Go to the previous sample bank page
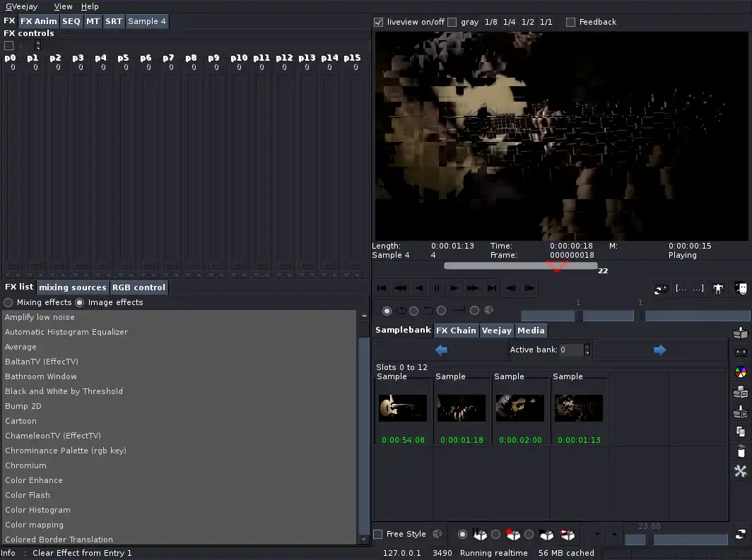This screenshot has height=560, width=752. (441, 350)
